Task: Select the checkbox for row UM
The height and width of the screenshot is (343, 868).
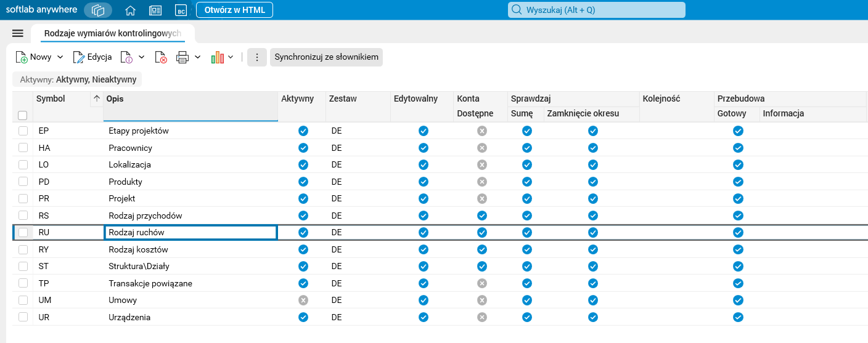Action: point(23,300)
